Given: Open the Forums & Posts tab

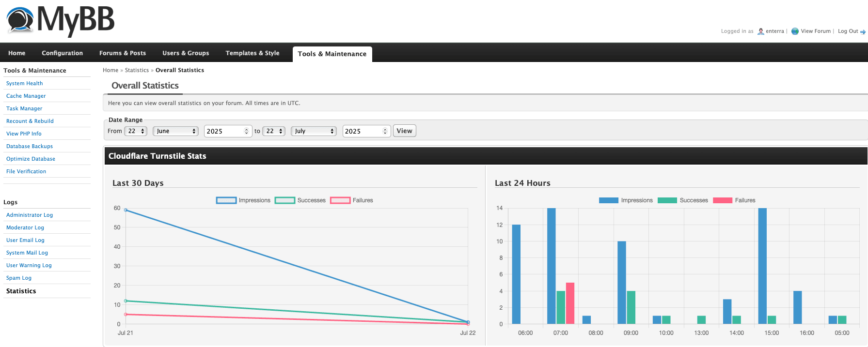Looking at the screenshot, I should 123,53.
